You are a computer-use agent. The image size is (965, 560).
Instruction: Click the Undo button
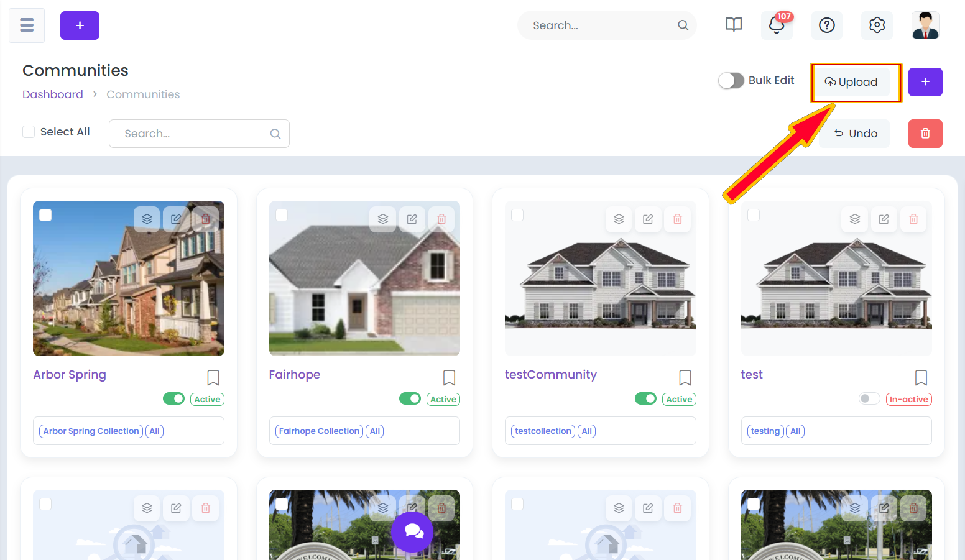coord(854,134)
